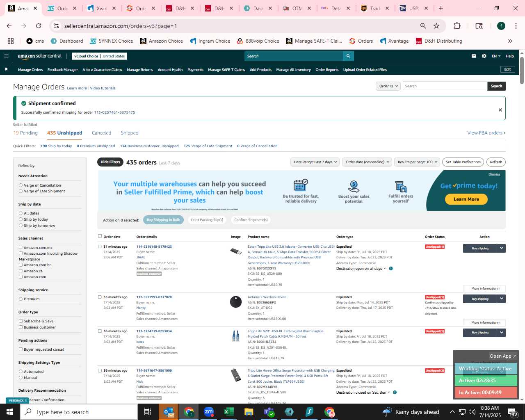Expand the Destination open on all days caret

click(x=385, y=269)
